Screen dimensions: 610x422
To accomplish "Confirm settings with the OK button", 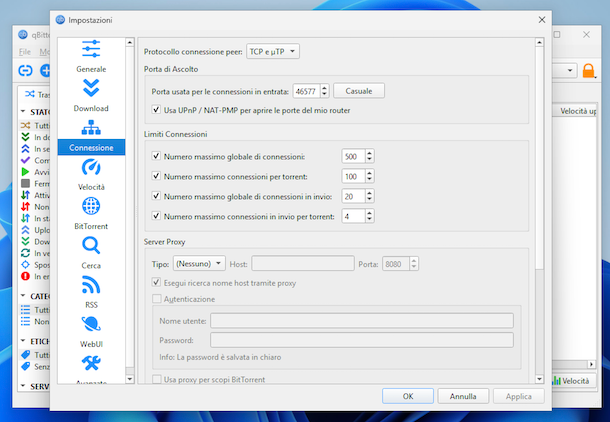I will [x=408, y=396].
